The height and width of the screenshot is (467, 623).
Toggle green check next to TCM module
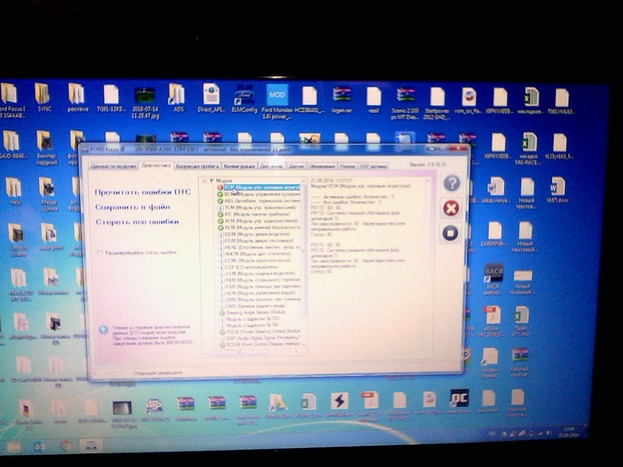pyautogui.click(x=220, y=208)
